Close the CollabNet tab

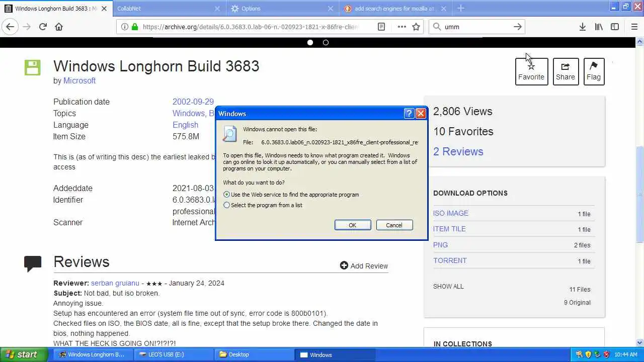[217, 9]
